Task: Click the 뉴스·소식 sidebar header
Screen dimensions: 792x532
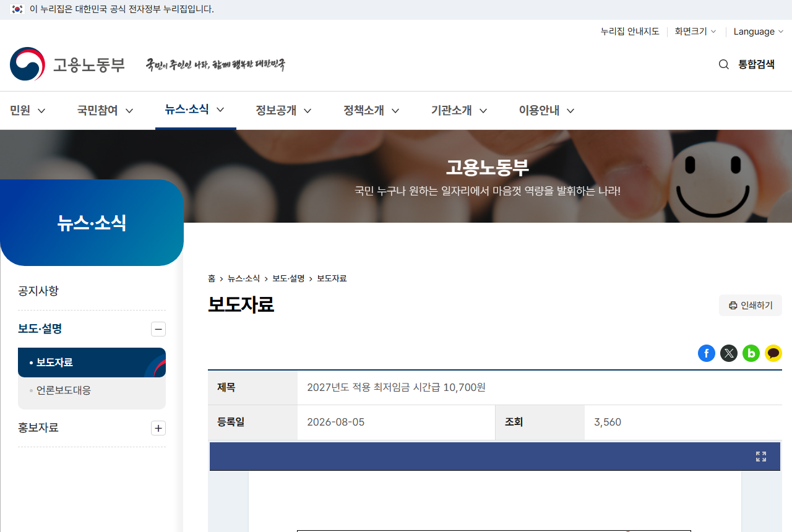Action: pyautogui.click(x=92, y=223)
